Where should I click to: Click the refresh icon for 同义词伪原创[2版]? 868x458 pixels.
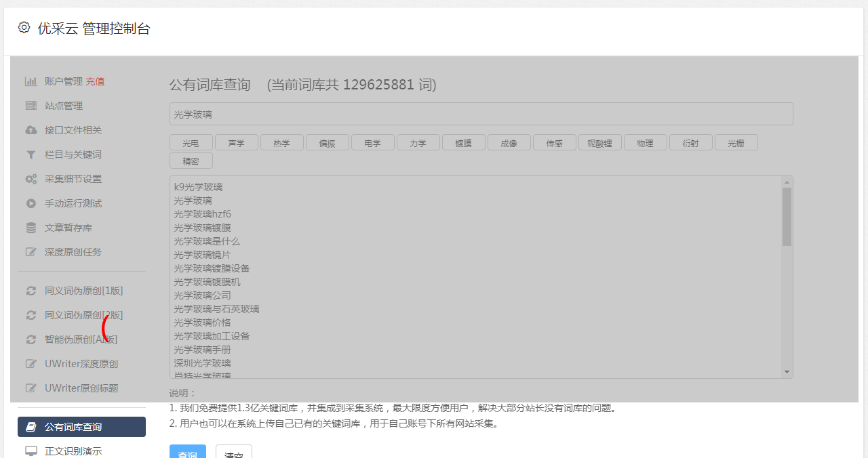pyautogui.click(x=31, y=315)
